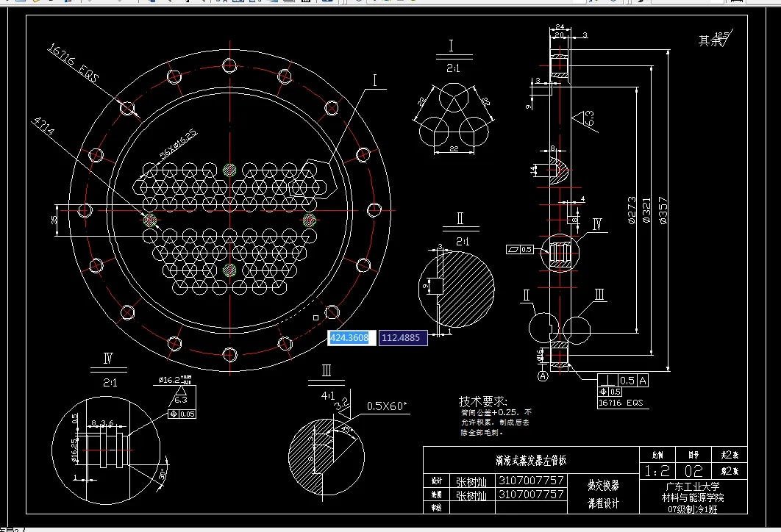The height and width of the screenshot is (532, 781).
Task: Click the 技术要求 heading text
Action: coord(482,402)
